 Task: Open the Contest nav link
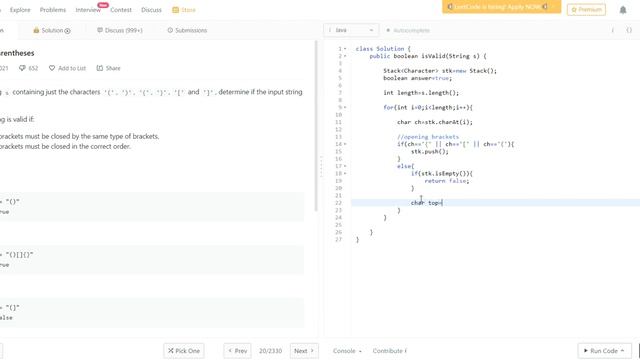[121, 10]
